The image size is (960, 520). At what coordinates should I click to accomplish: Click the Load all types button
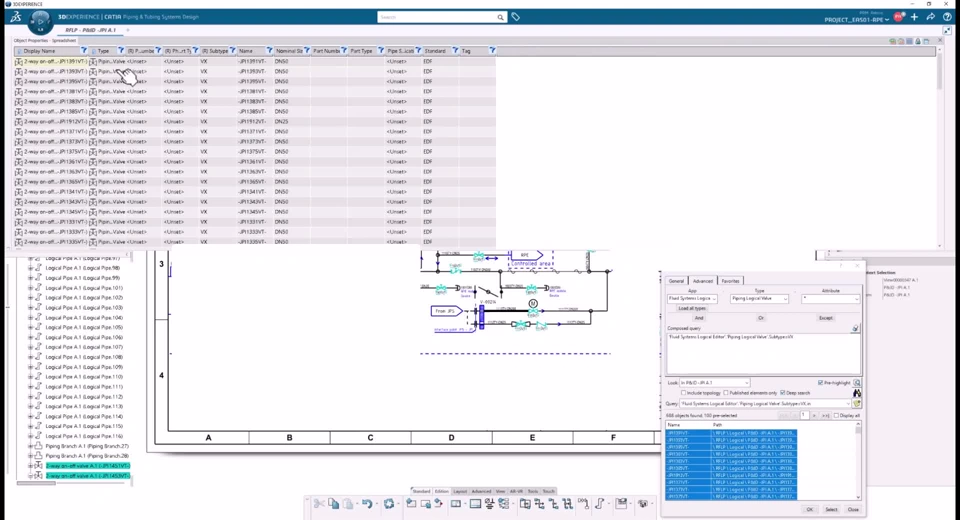click(692, 308)
